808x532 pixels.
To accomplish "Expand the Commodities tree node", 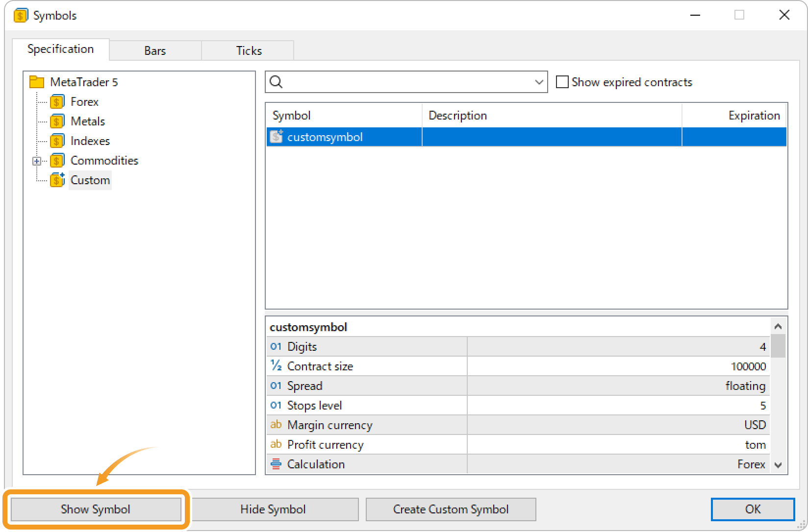I will (37, 161).
